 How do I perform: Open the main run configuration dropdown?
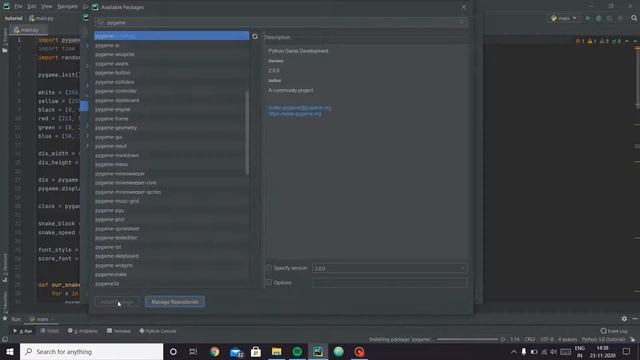click(x=564, y=18)
